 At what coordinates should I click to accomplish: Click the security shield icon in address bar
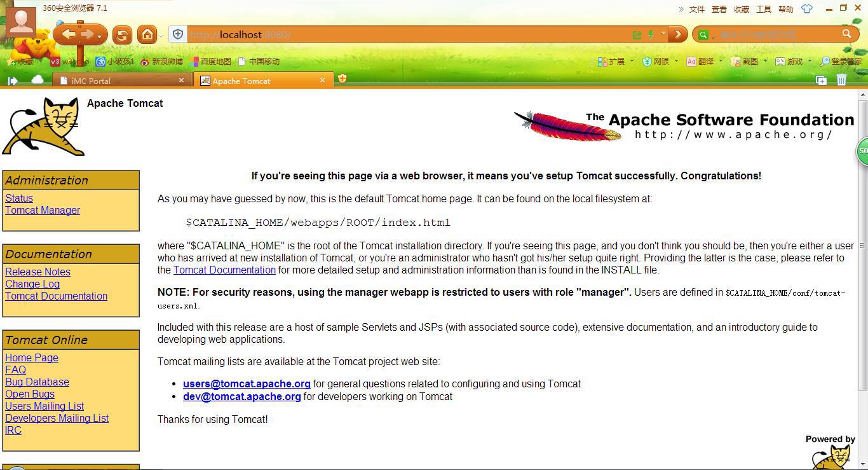coord(179,34)
